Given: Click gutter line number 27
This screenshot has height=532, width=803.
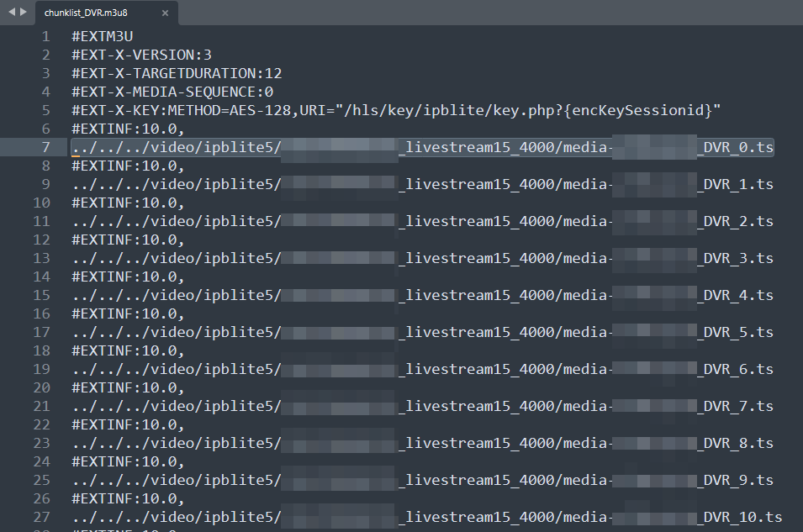Looking at the screenshot, I should (x=41, y=517).
